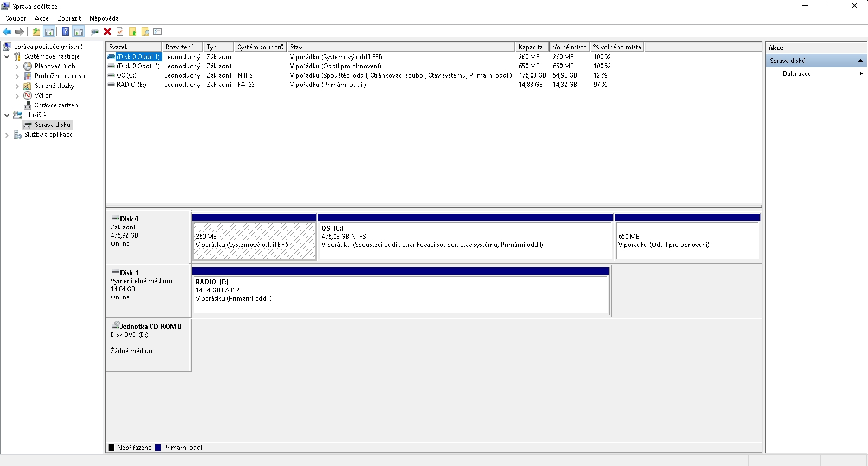Select Sdílené složky in the tree
Screen dimensions: 868x466
[54, 86]
